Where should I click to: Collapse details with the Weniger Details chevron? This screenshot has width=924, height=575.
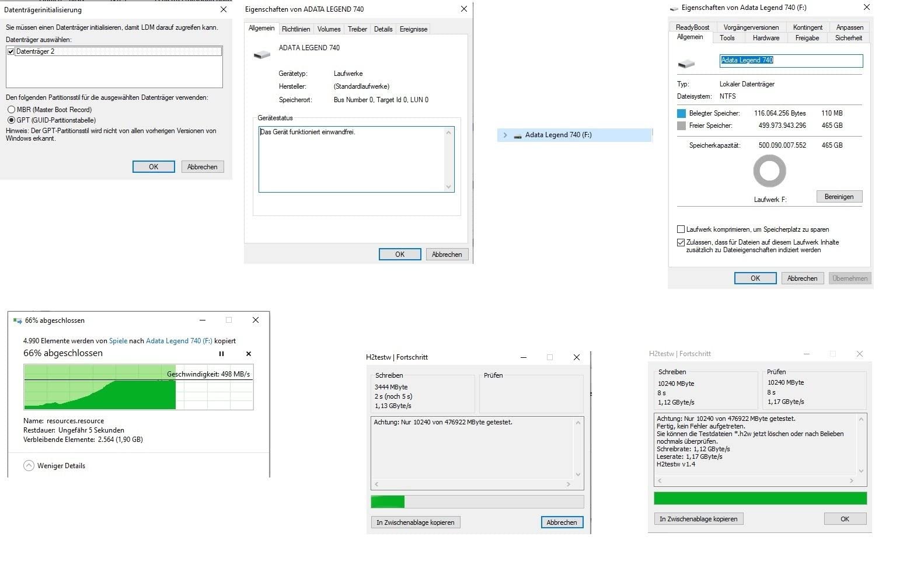[x=29, y=466]
